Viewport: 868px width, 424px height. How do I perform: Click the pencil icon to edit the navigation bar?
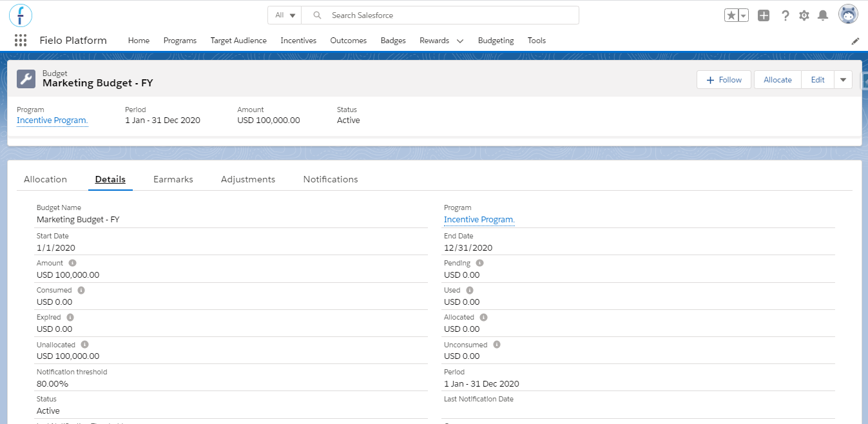(x=855, y=41)
